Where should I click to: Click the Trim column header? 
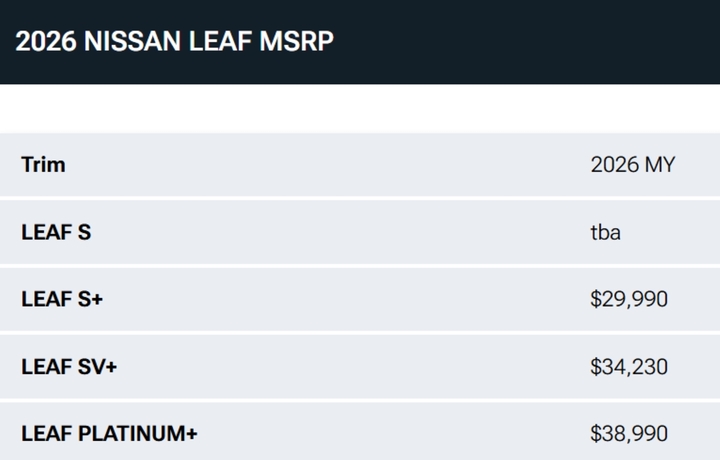pyautogui.click(x=43, y=164)
